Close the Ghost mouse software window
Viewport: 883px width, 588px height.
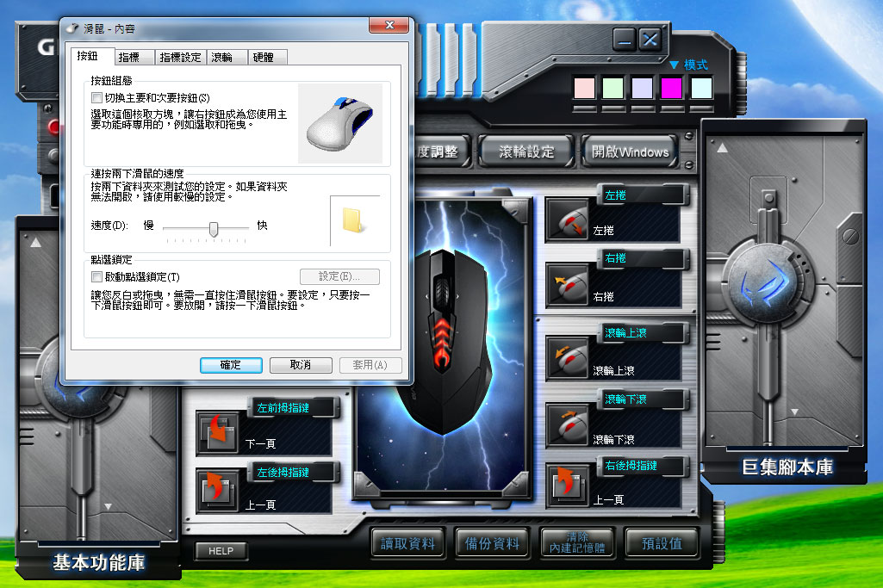click(650, 40)
